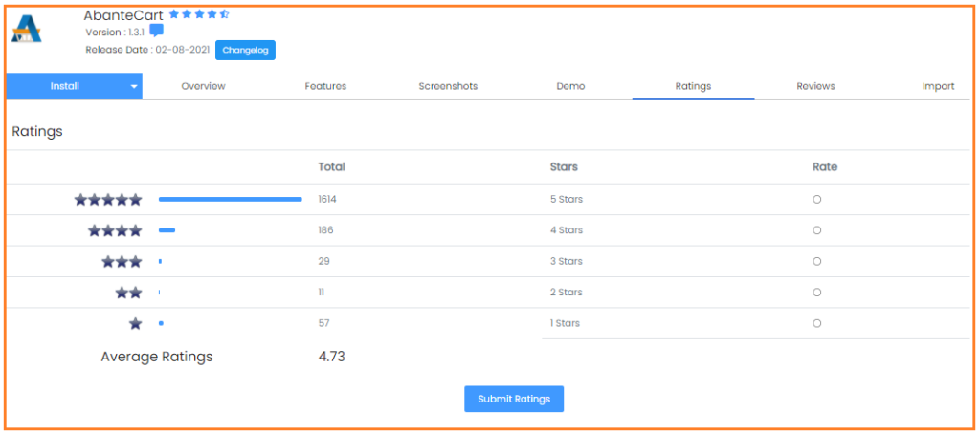Click the '2 Stars' text label

tap(567, 293)
